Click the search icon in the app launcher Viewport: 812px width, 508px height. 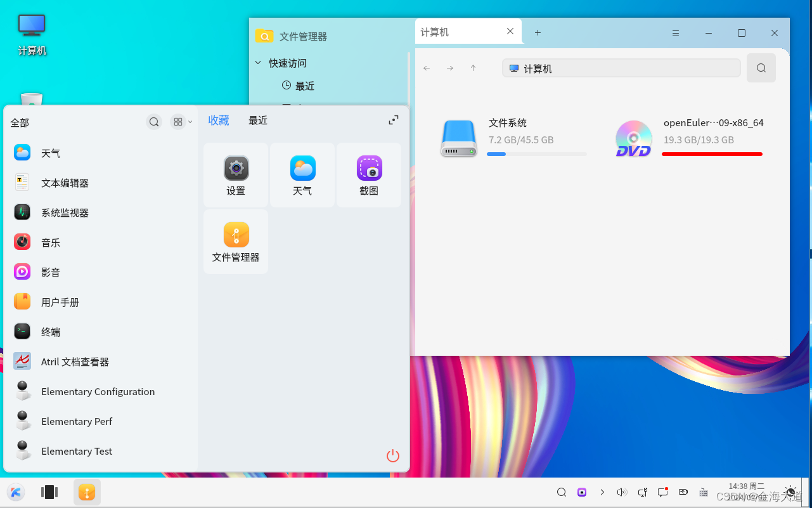(154, 121)
